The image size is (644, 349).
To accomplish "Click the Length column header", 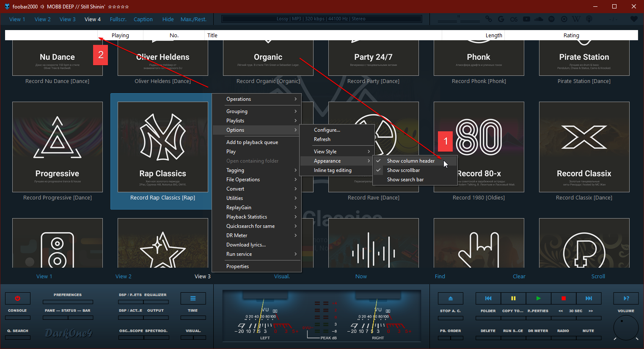I will click(473, 36).
